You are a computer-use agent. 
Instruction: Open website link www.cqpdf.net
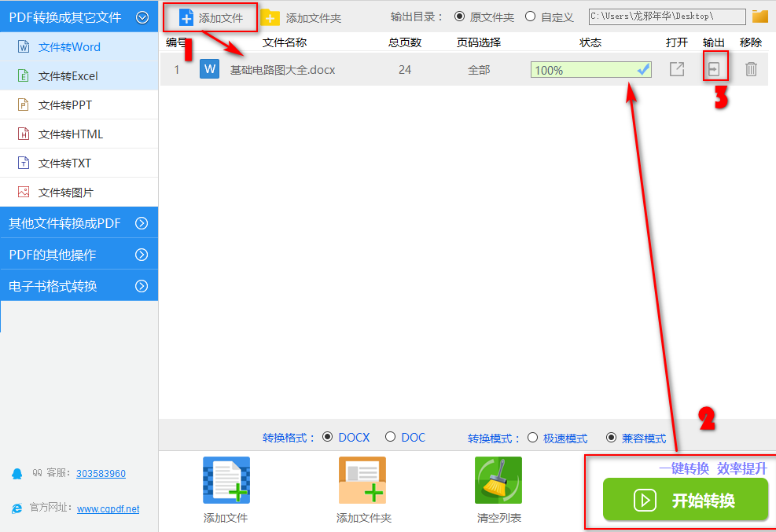(108, 508)
